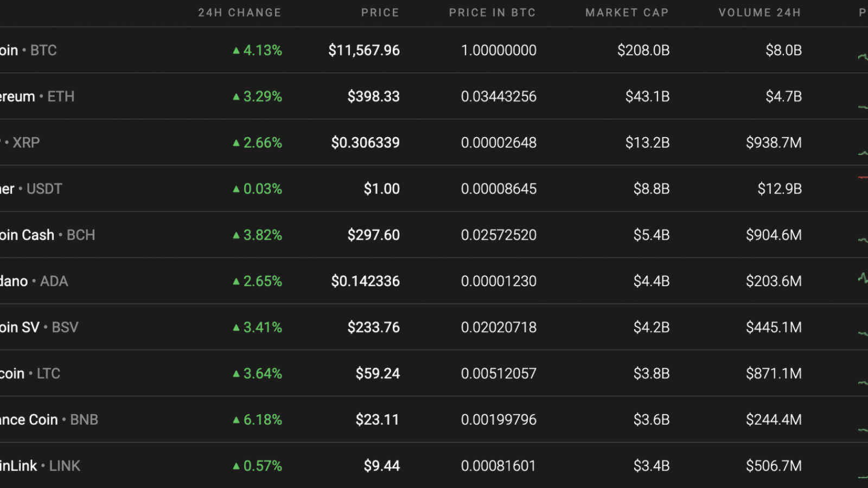Open the BTC coin row link

tap(28, 50)
